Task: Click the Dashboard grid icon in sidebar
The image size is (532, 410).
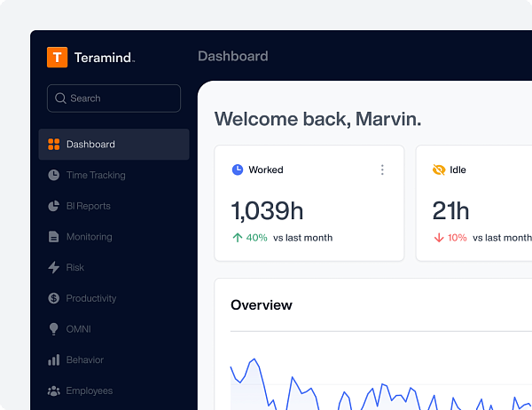Action: (53, 144)
